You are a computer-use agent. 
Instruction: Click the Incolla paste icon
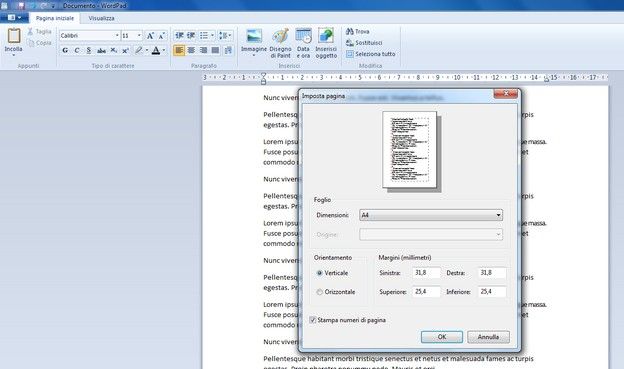pyautogui.click(x=14, y=36)
